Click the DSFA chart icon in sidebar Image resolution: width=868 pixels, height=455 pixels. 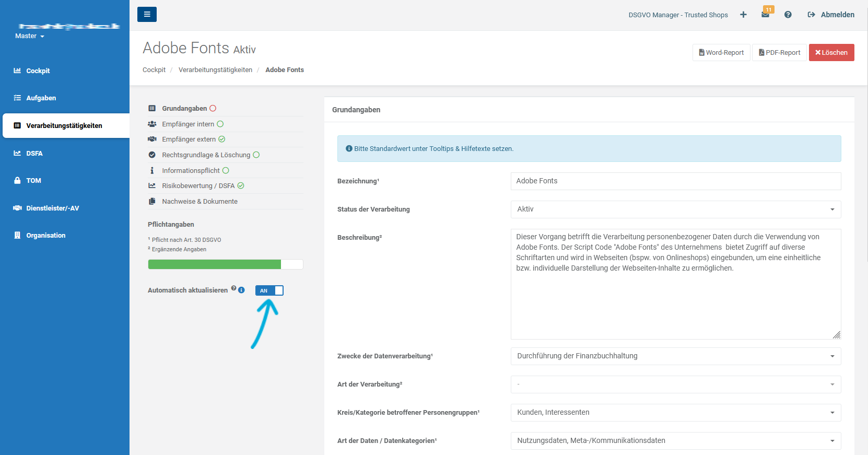tap(17, 153)
